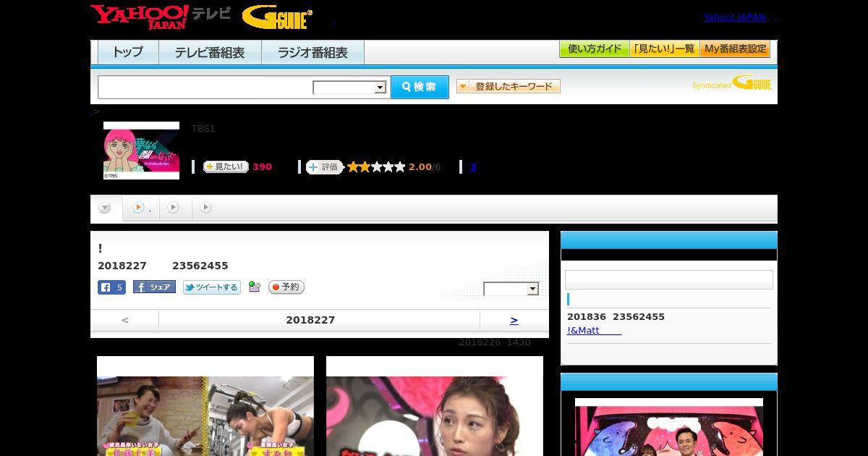Open the !&Matt program link in sidebar
Screen dimensions: 868x456
click(x=594, y=331)
